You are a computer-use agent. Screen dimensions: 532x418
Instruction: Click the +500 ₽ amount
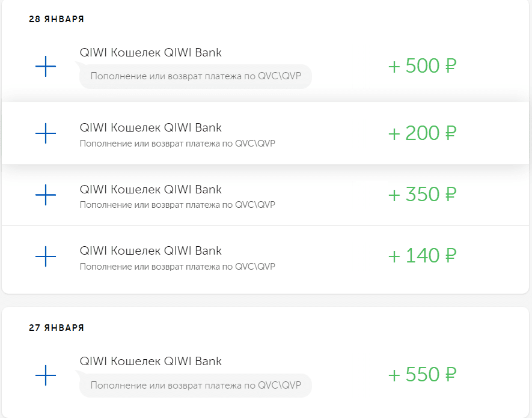pos(423,66)
